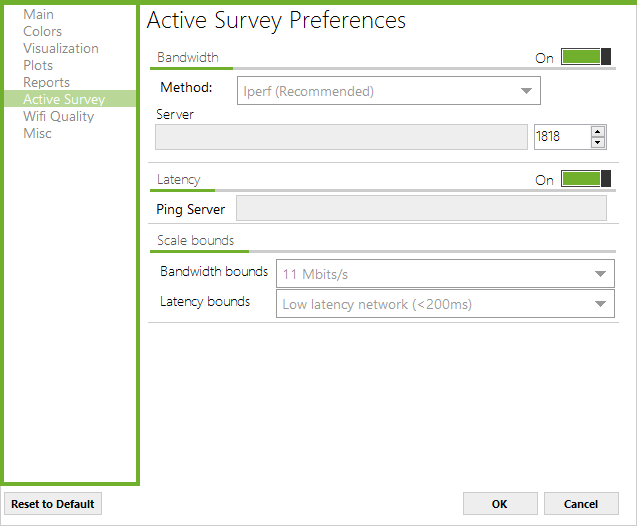Toggle the Latency On switch

pos(586,179)
